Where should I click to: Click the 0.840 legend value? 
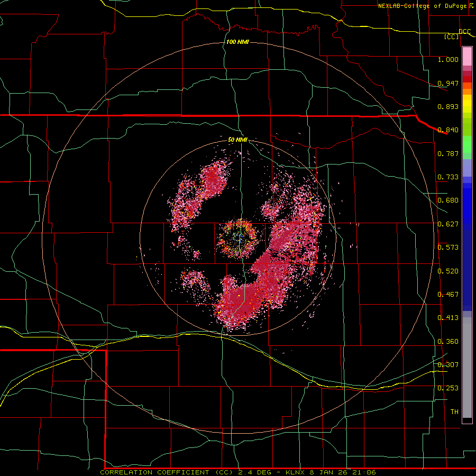click(448, 130)
